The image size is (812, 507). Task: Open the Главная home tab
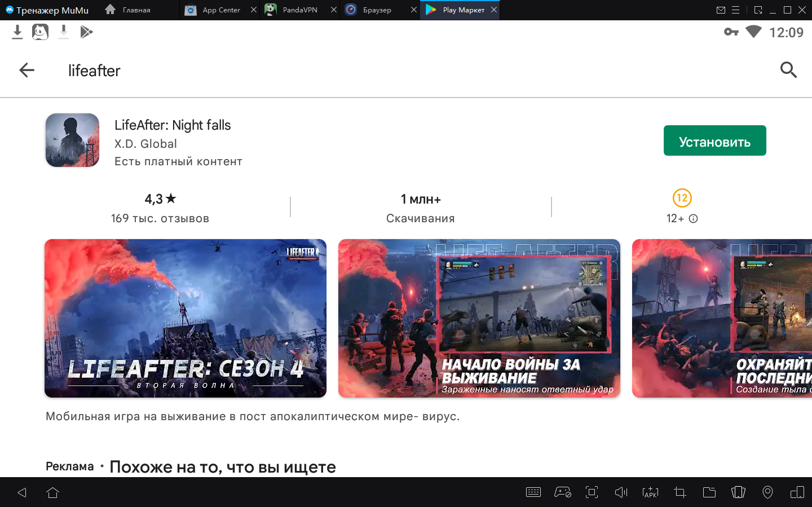136,10
